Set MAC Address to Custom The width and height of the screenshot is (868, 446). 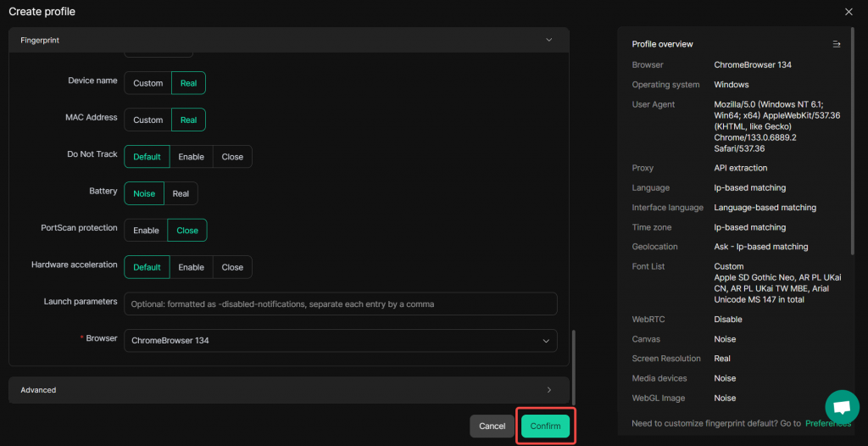[147, 120]
